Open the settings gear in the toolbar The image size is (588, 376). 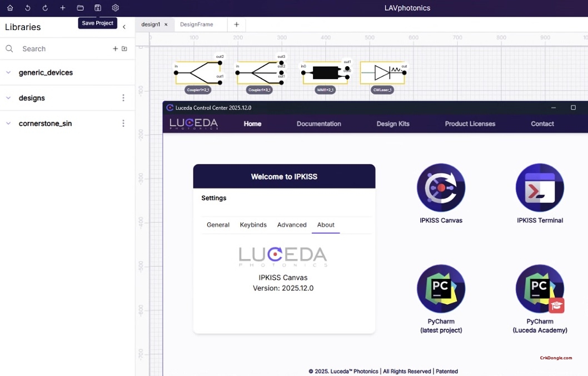tap(115, 8)
